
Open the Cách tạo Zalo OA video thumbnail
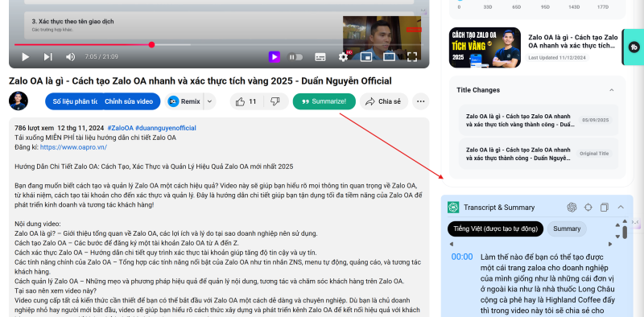point(485,47)
